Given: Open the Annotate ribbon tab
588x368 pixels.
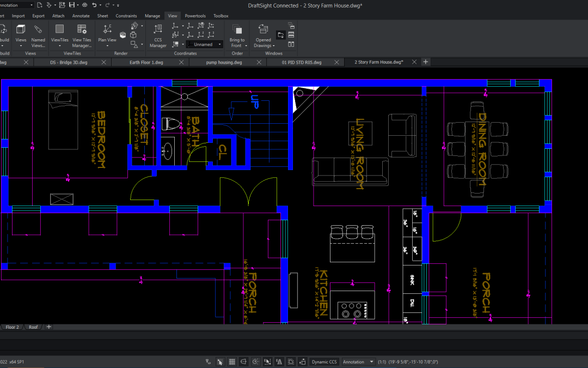Looking at the screenshot, I should pos(81,16).
